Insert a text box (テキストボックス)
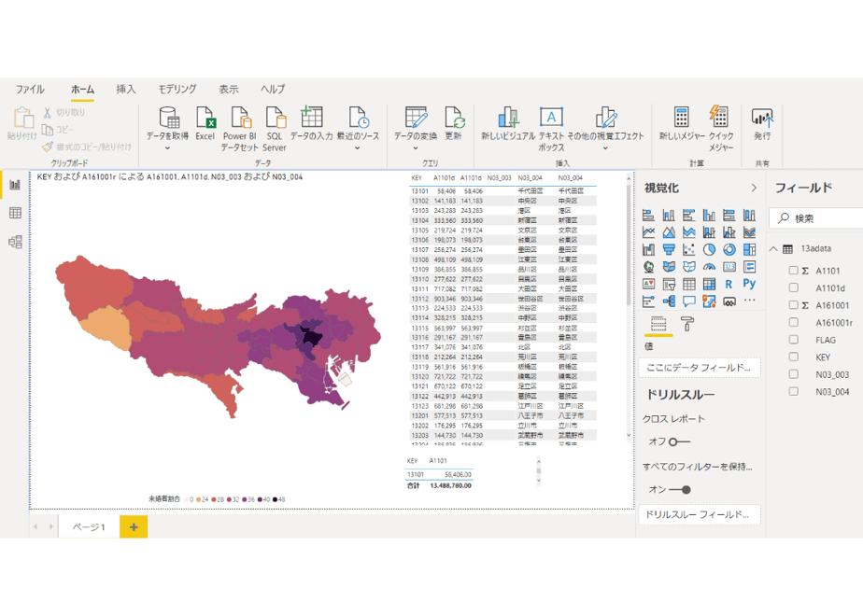Image resolution: width=863 pixels, height=616 pixels. pos(551,129)
